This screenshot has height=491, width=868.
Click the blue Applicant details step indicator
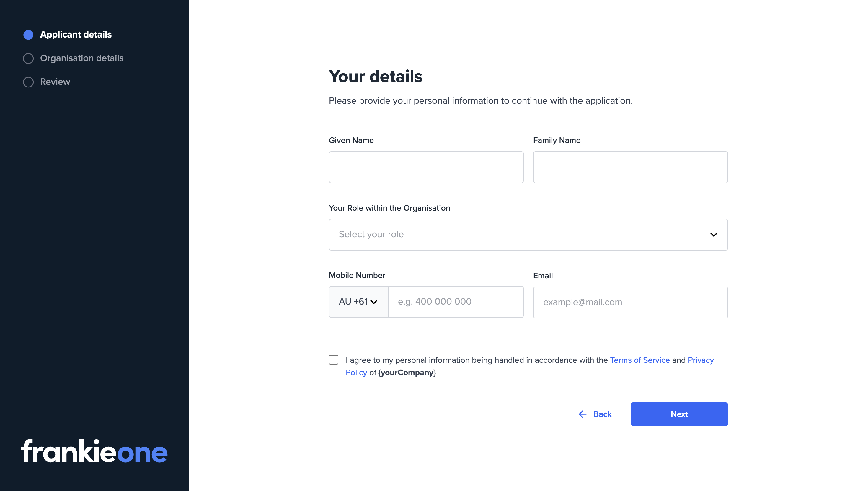click(x=28, y=35)
